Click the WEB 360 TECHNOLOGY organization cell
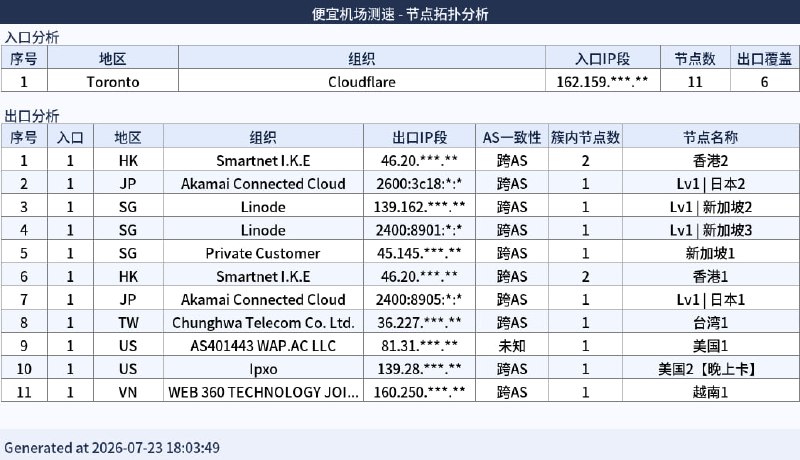Viewport: 800px width, 460px height. pos(263,392)
